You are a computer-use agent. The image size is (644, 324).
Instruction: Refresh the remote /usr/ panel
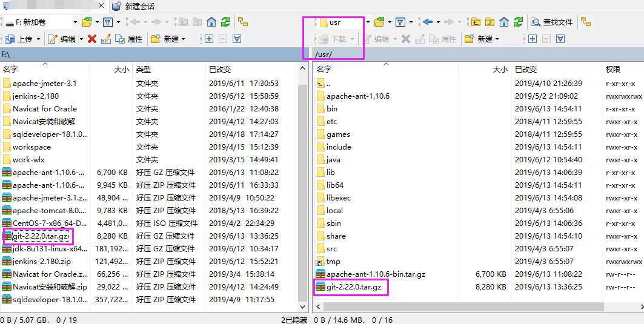click(x=519, y=22)
